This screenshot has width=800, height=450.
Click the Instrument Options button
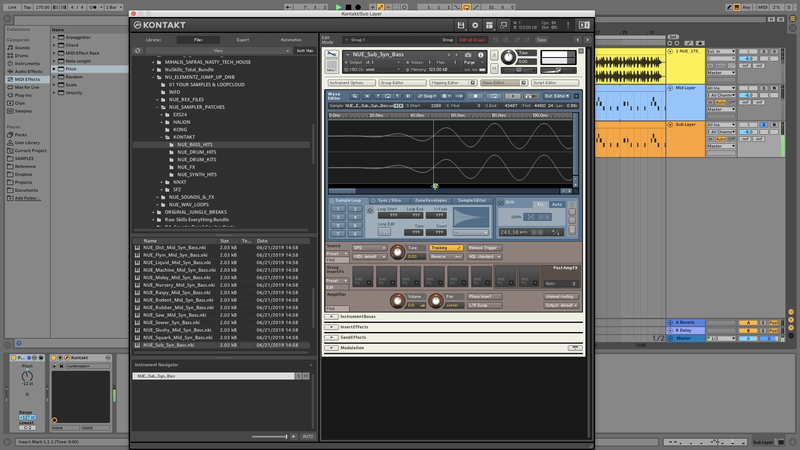coord(351,83)
